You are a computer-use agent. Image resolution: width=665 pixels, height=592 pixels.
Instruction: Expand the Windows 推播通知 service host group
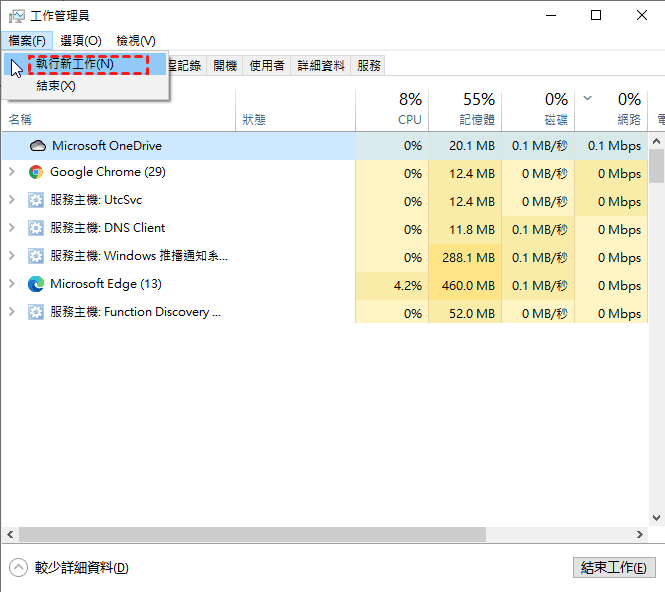pyautogui.click(x=11, y=256)
